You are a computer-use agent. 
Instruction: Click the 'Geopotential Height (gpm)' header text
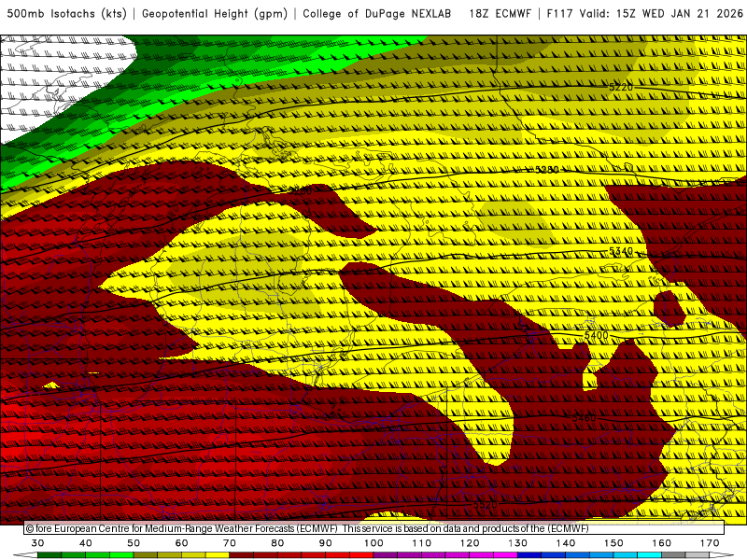tap(215, 14)
